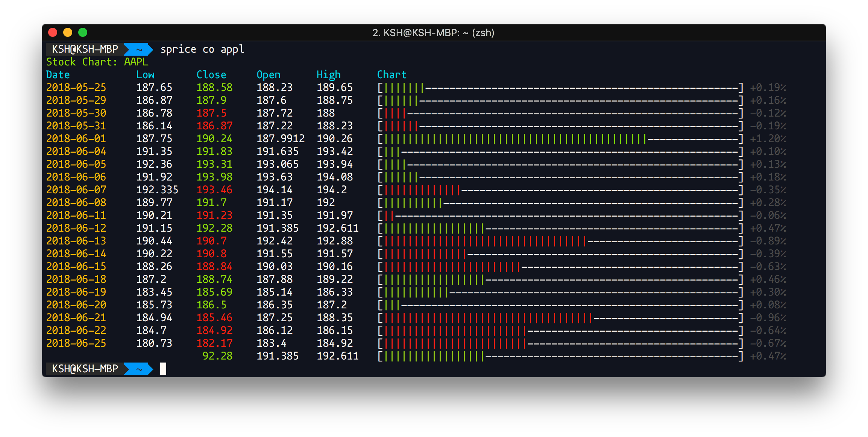Screen dimensions: 868x437
Task: Click the "Open" column header
Action: [269, 74]
